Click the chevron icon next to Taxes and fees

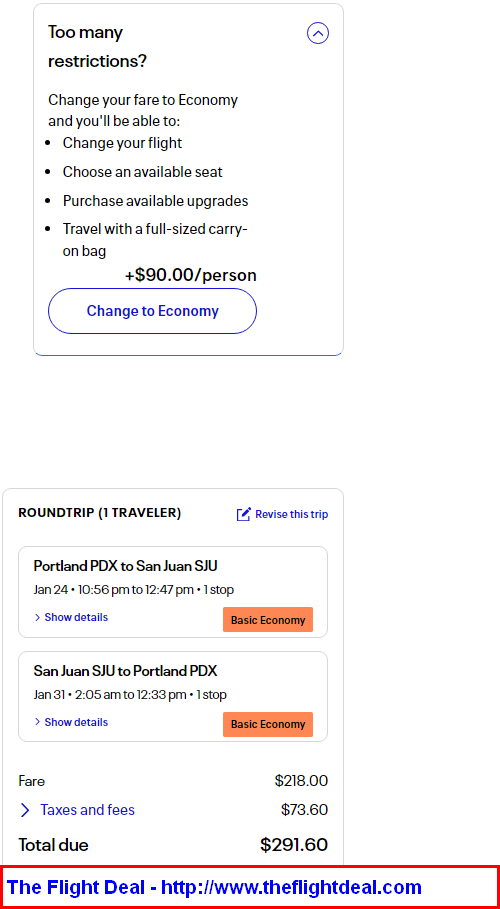pos(25,810)
